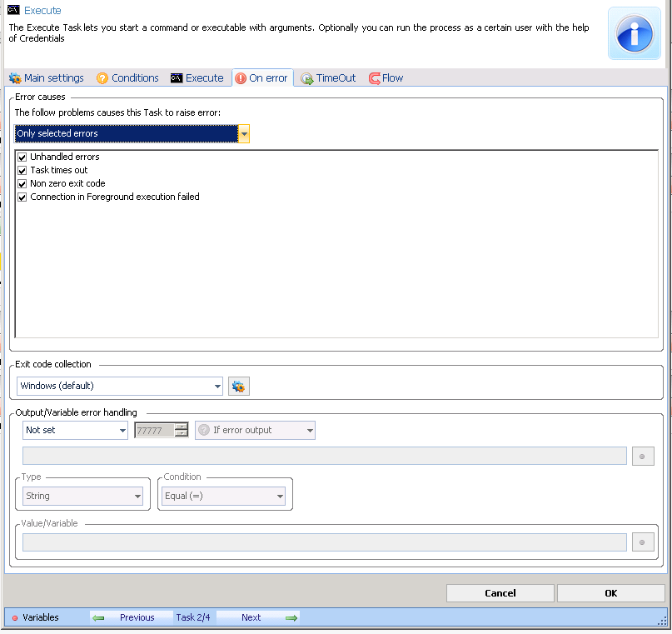Click the green Previous arrow icon
Image resolution: width=672 pixels, height=634 pixels.
pyautogui.click(x=98, y=618)
